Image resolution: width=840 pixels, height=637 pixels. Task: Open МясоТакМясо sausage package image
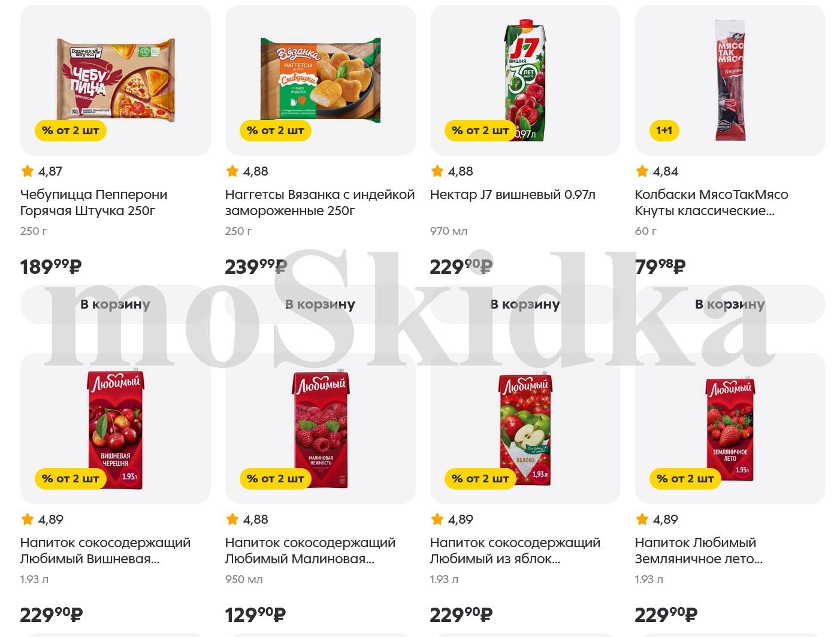coord(730,80)
